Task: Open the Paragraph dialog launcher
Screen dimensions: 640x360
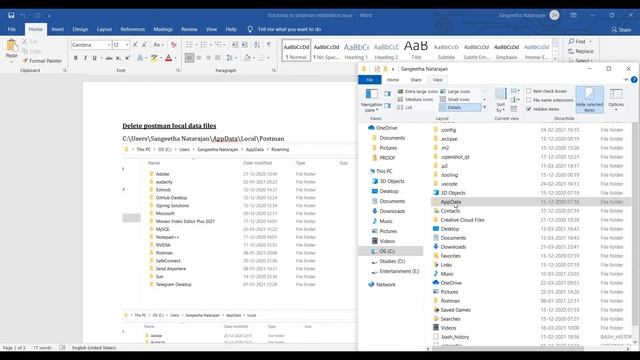Action: coord(274,71)
